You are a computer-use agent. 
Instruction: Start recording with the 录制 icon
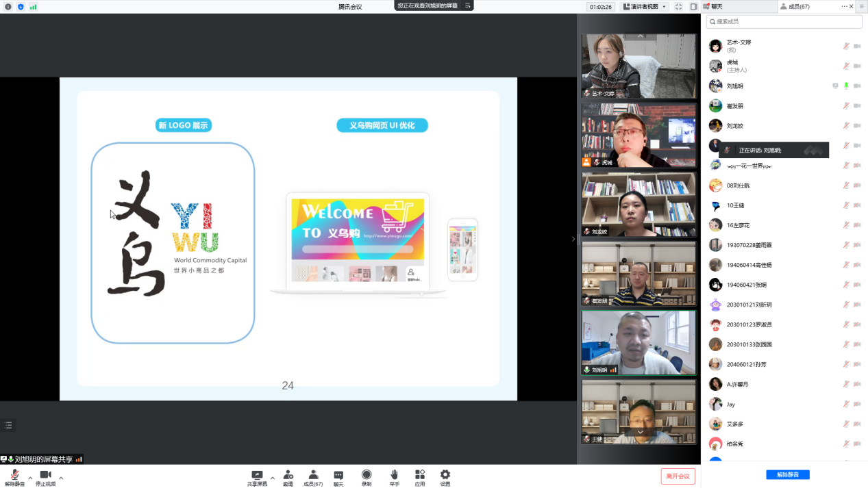(367, 478)
